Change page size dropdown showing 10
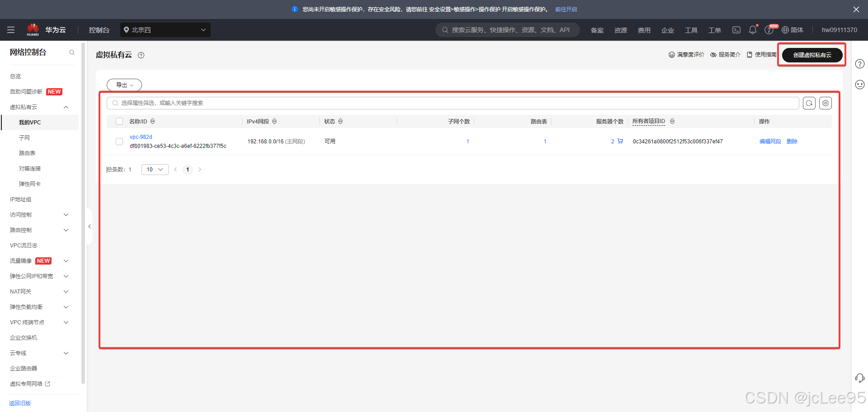The height and width of the screenshot is (412, 868). click(155, 170)
